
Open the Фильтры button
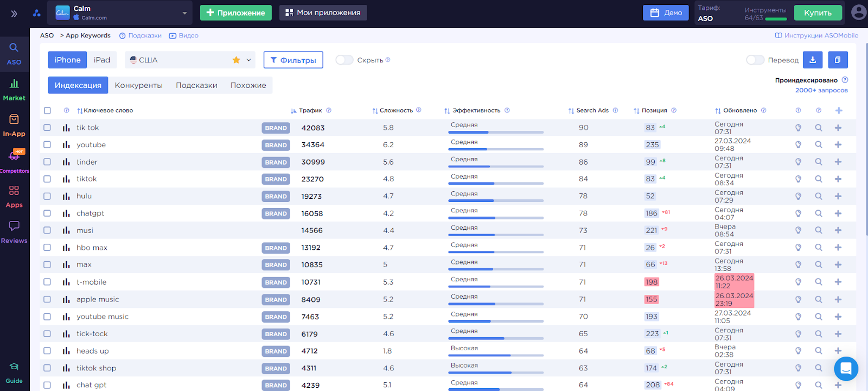[x=293, y=60]
